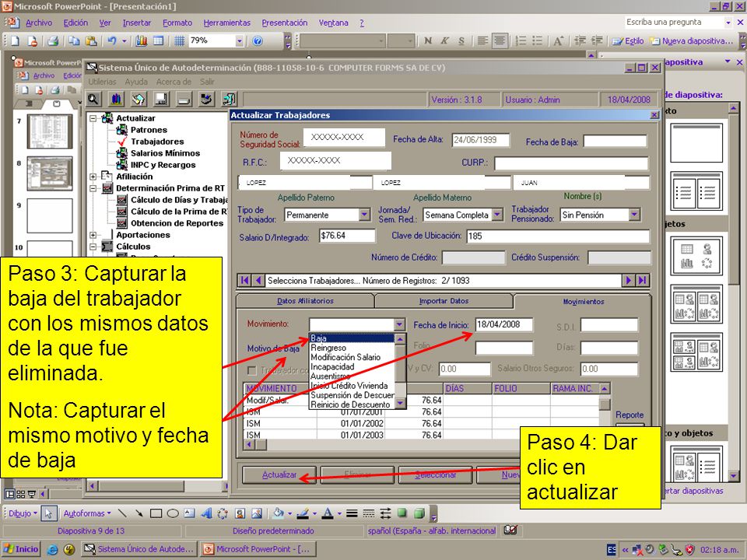The height and width of the screenshot is (560, 747).
Task: Switch to the Datos Afiliatorios tab
Action: (305, 301)
